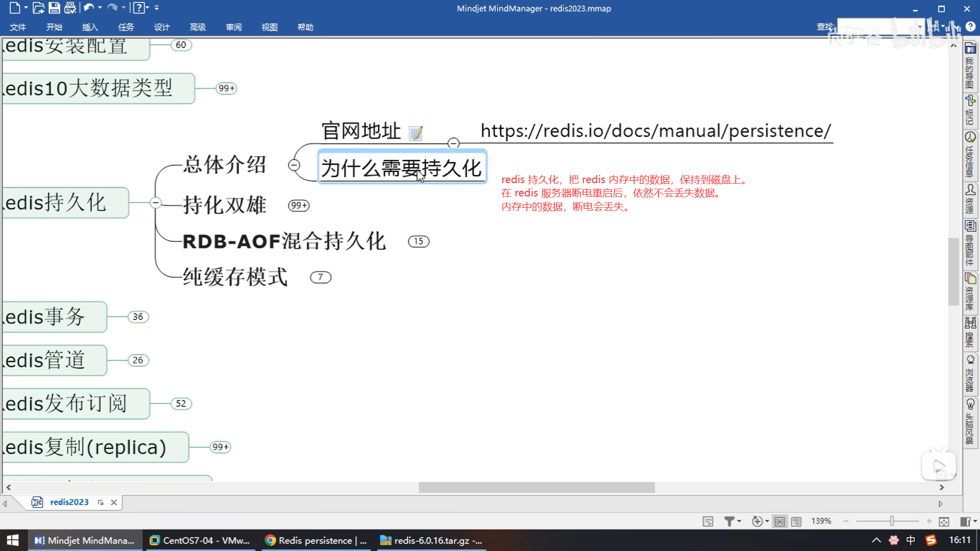Select the 为什么需要持久化 topic

click(x=401, y=168)
